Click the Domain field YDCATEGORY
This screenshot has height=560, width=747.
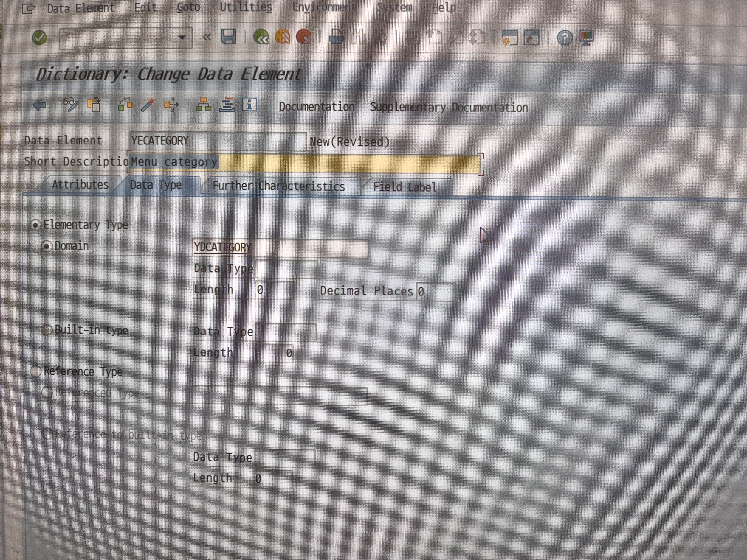coord(280,248)
